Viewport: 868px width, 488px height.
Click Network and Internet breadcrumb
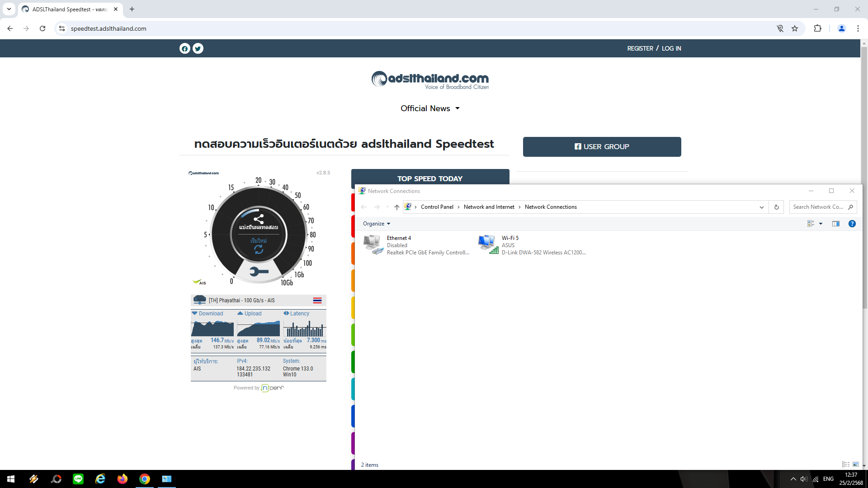pyautogui.click(x=489, y=207)
